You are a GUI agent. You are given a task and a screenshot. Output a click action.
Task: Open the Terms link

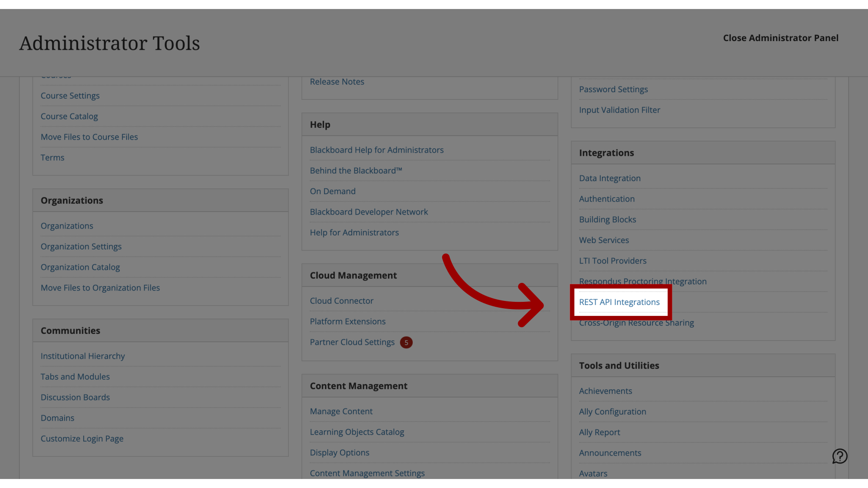click(52, 158)
